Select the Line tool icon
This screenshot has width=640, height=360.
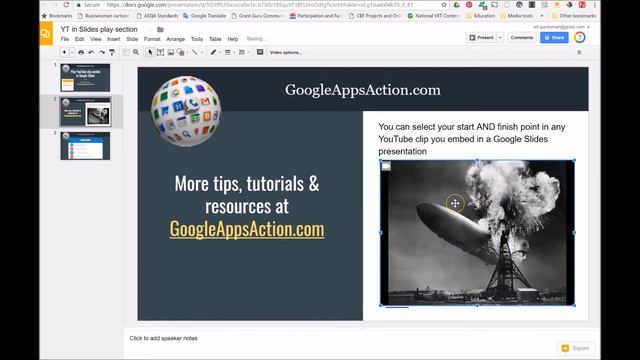195,52
